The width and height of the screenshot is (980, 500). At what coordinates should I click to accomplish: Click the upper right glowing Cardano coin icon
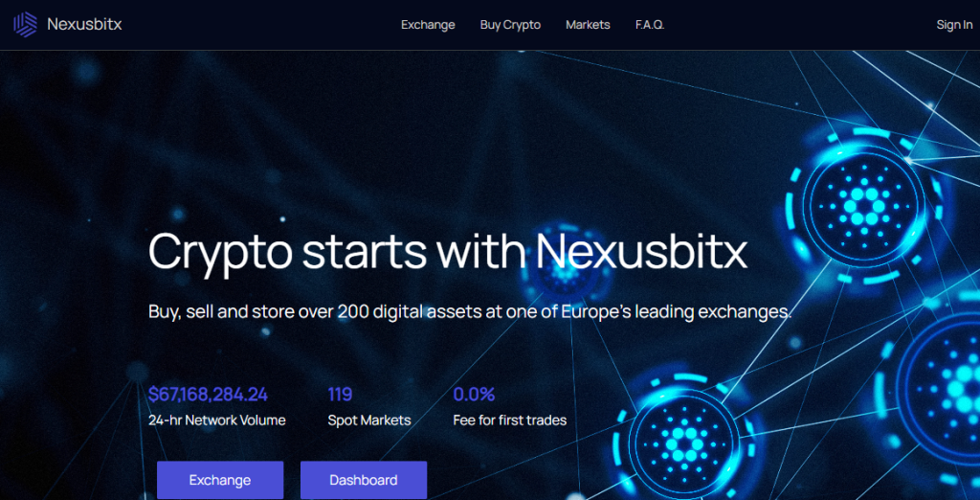[x=863, y=205]
